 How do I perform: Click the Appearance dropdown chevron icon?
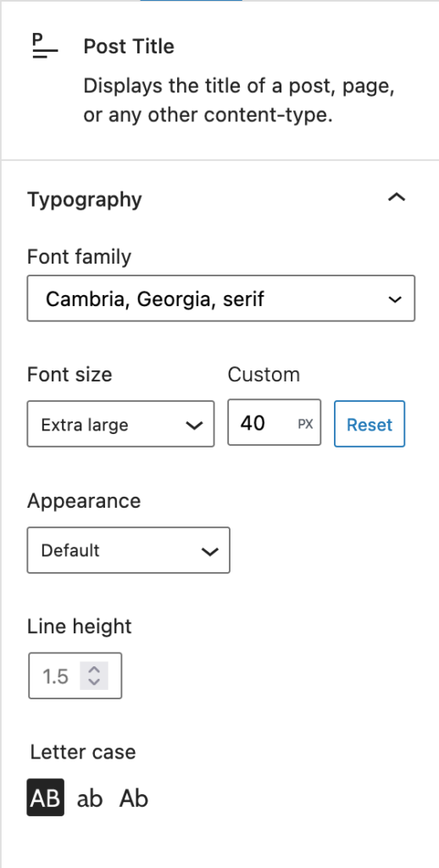(210, 551)
